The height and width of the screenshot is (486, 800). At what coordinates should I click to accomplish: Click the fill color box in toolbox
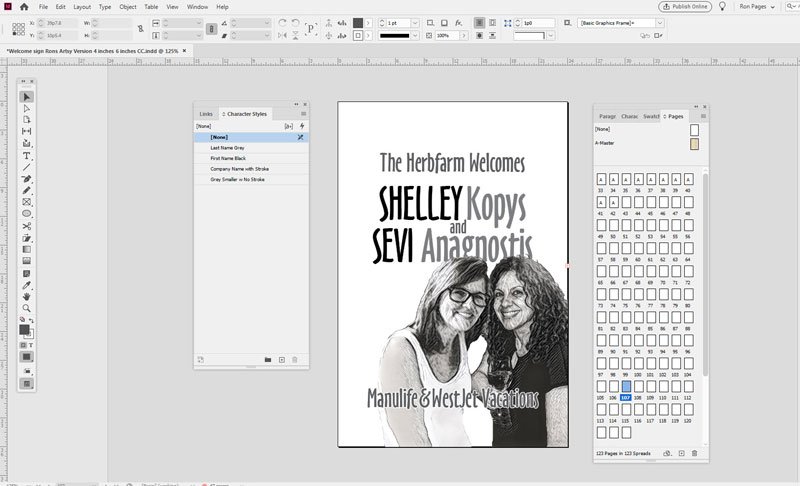coord(24,329)
